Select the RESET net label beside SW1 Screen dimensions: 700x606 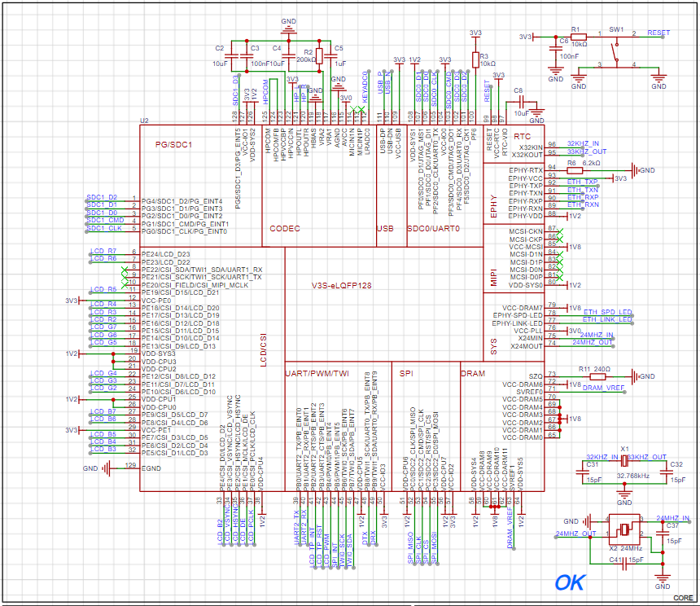pyautogui.click(x=658, y=33)
